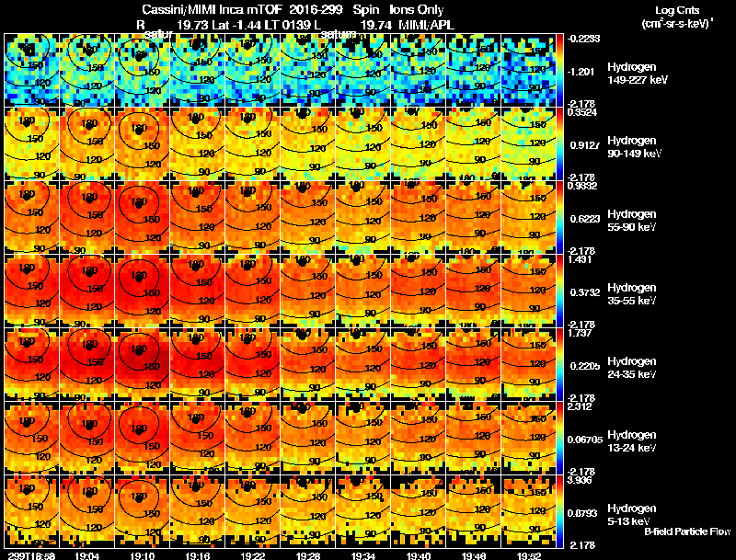
Task: Select the 18:58 panel in the 149-227 keV row
Action: pos(31,71)
